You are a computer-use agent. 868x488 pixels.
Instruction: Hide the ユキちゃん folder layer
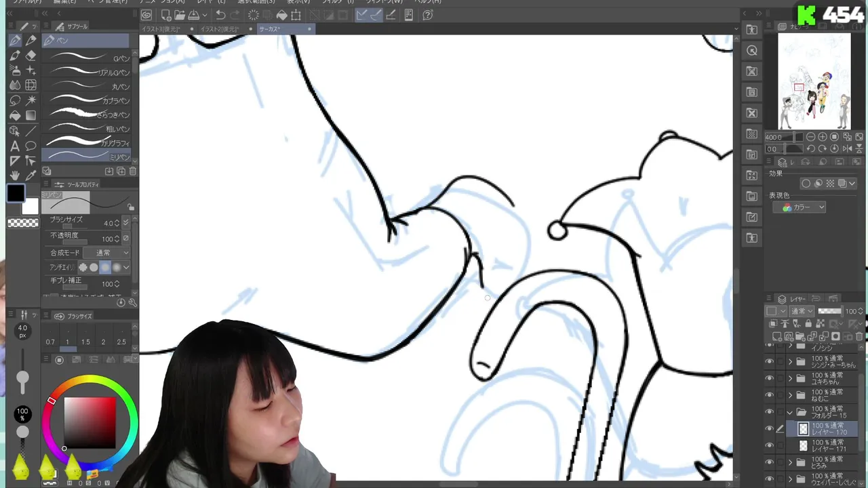769,378
